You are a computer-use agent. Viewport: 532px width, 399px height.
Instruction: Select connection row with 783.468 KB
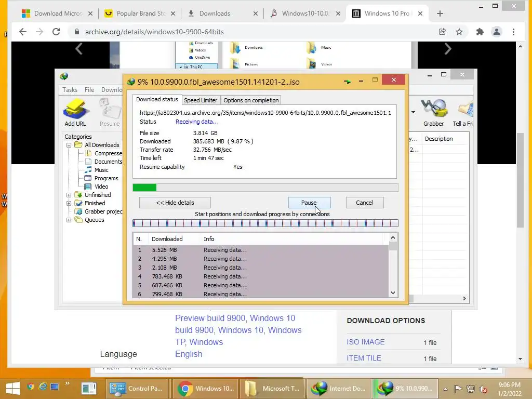click(x=261, y=276)
